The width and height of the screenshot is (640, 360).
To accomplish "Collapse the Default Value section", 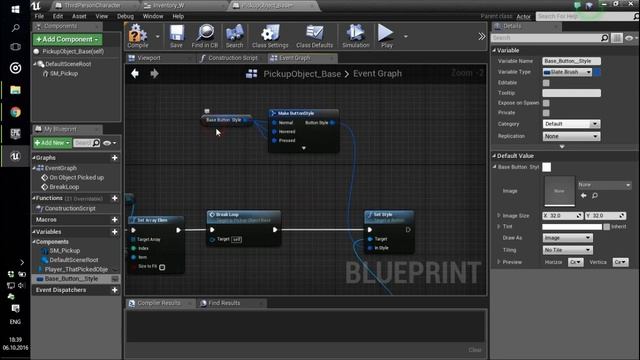I will pyautogui.click(x=494, y=156).
